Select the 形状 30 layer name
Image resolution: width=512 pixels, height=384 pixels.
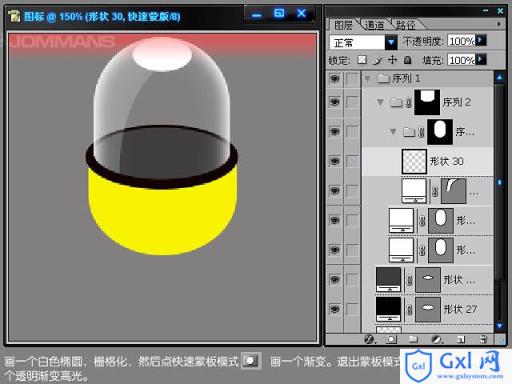[446, 162]
